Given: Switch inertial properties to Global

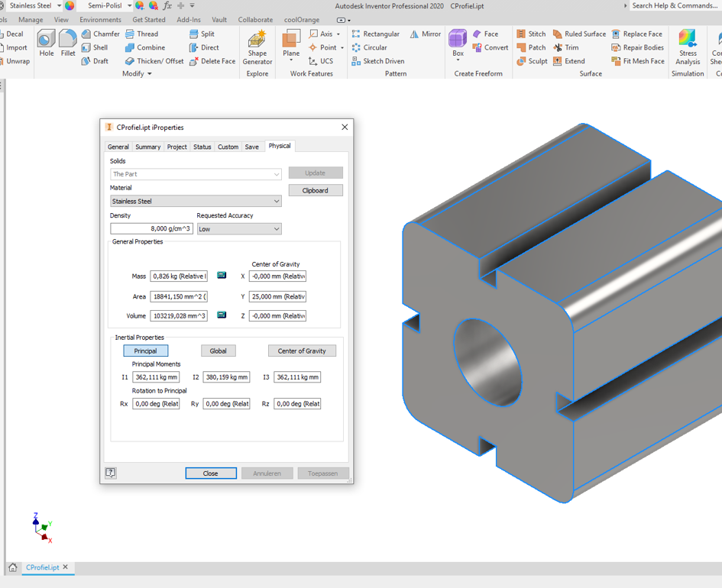Looking at the screenshot, I should coord(218,351).
